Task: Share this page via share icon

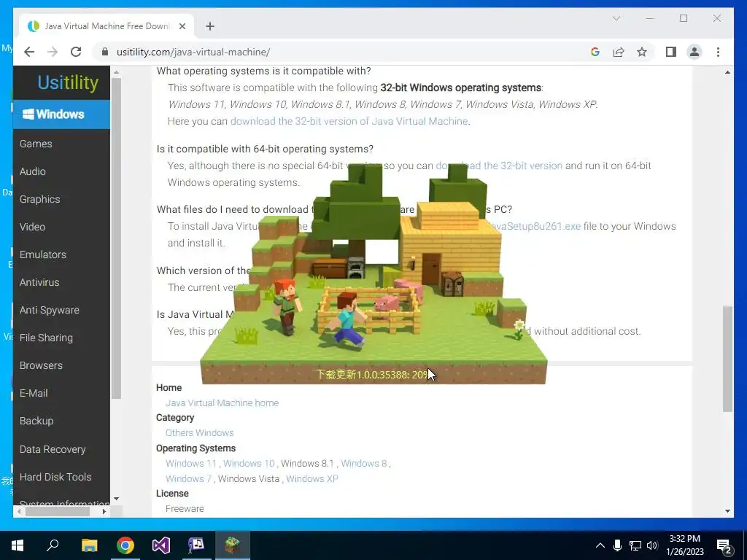Action: [x=619, y=52]
